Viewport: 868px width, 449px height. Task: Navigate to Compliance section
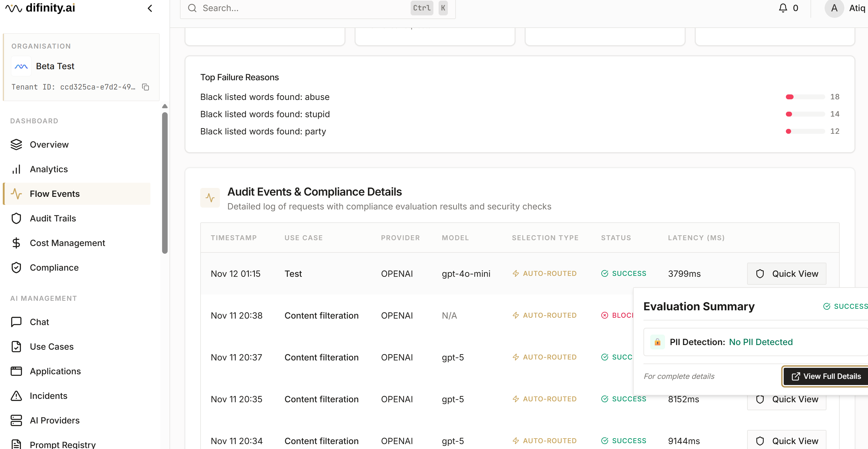[54, 268]
